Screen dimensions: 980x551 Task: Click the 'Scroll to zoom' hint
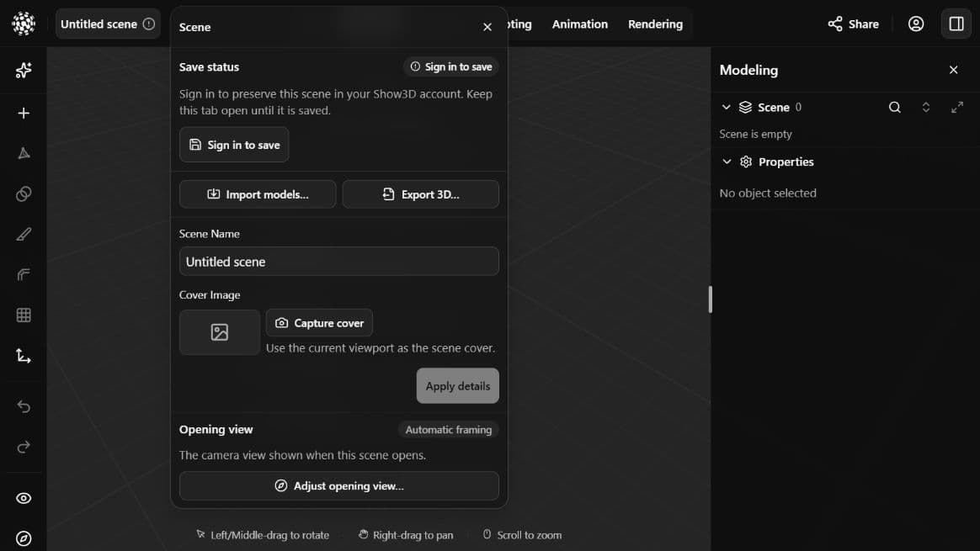(x=522, y=535)
